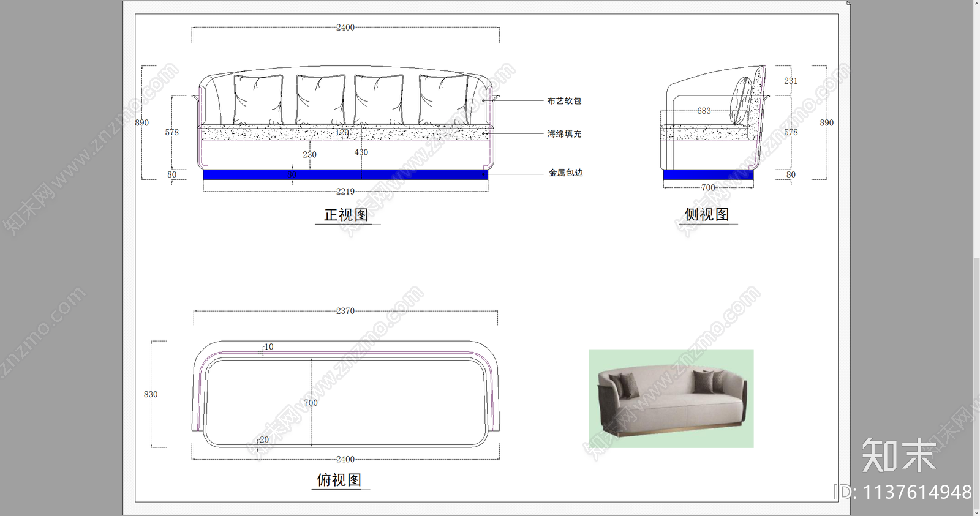This screenshot has width=980, height=516.
Task: Select the 正视图 front view title
Action: (347, 215)
